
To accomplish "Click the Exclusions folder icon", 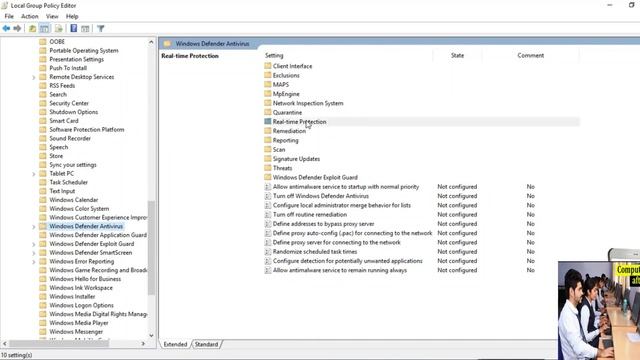I will 268,75.
